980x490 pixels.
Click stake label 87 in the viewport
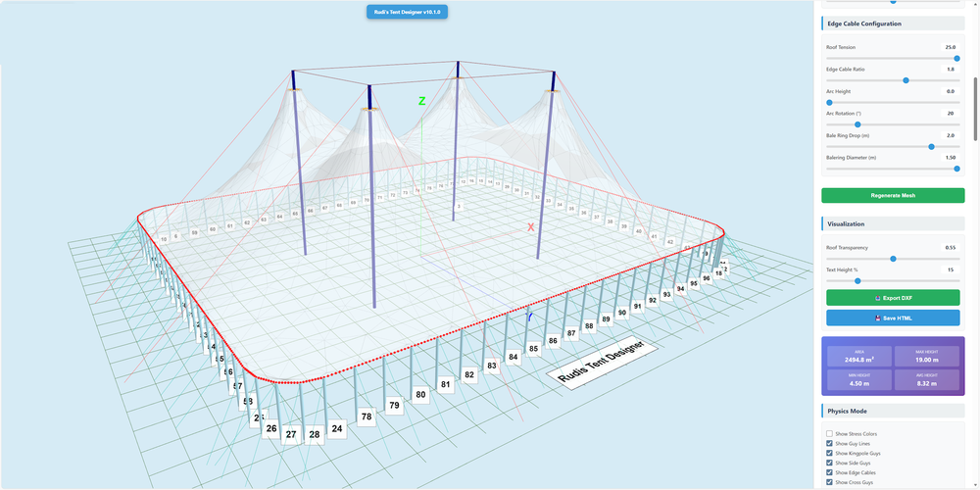tap(571, 333)
